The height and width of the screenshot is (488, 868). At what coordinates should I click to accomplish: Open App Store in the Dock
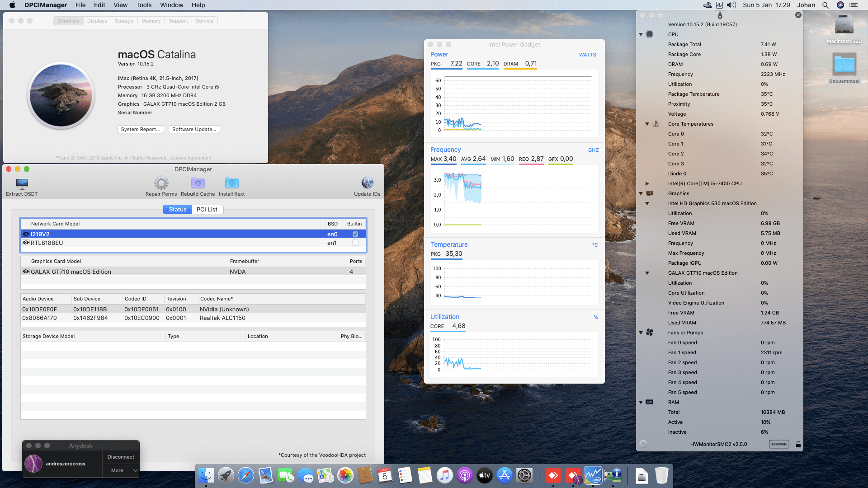pyautogui.click(x=504, y=475)
